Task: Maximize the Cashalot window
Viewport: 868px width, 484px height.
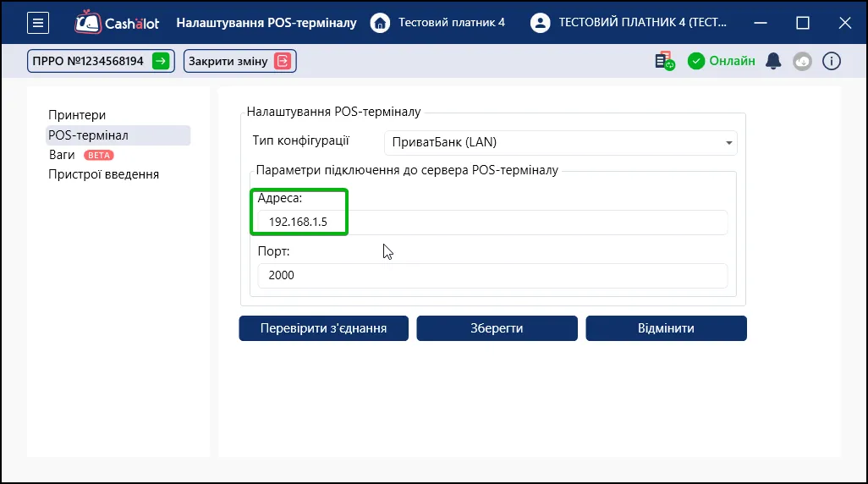Action: 803,23
